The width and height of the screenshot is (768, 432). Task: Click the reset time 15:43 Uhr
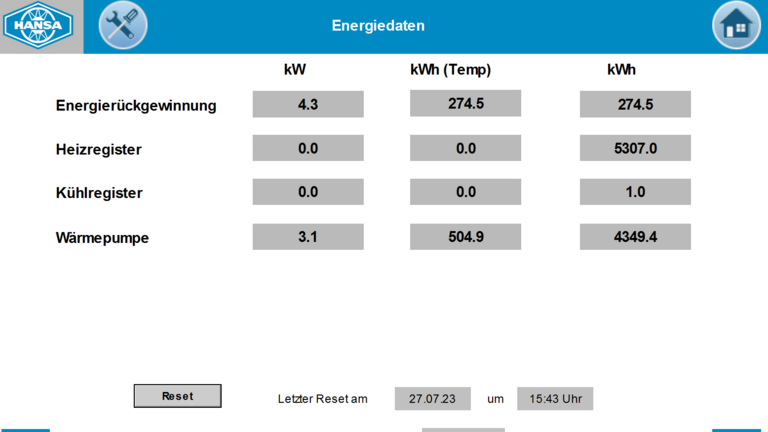click(555, 399)
